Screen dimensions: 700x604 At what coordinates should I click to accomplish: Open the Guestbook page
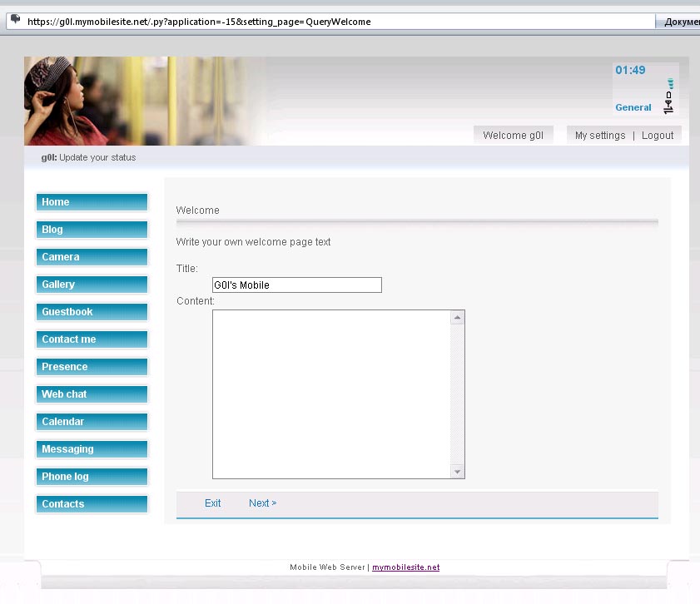point(92,312)
